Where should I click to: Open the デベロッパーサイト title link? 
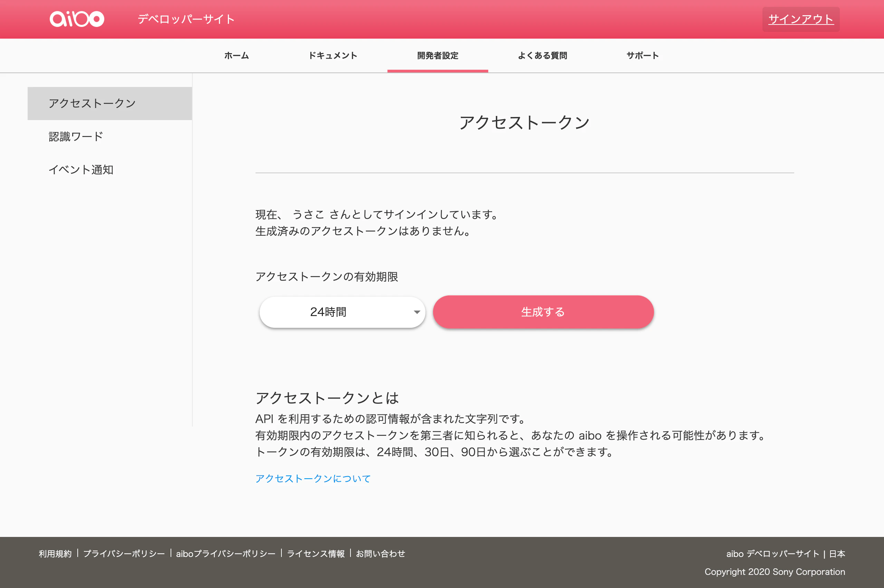[x=186, y=19]
